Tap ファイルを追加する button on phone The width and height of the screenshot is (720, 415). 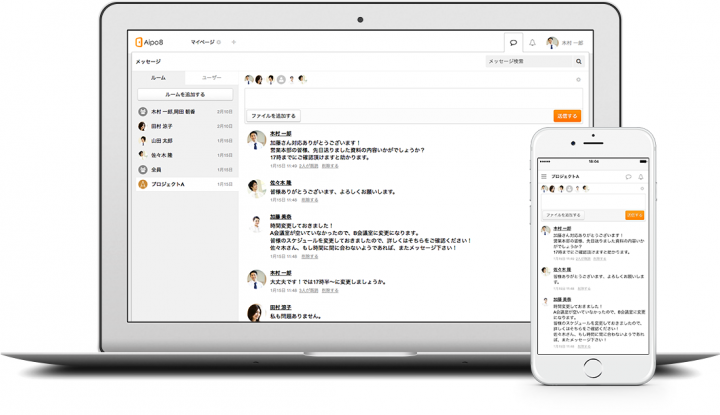pyautogui.click(x=563, y=215)
